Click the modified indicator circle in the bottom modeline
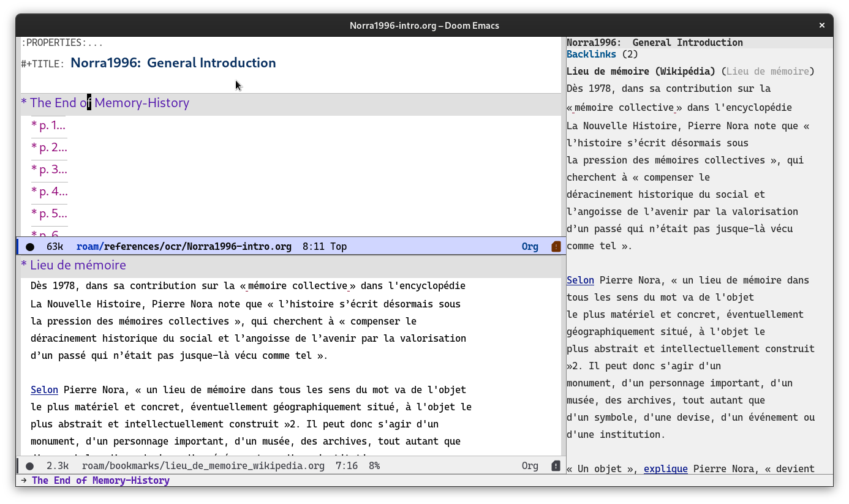The image size is (849, 504). (30, 465)
